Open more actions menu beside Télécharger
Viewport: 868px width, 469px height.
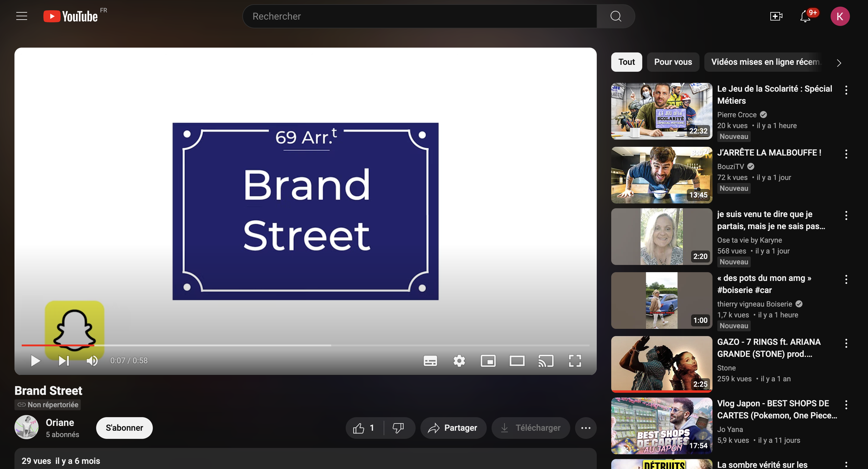click(x=586, y=428)
